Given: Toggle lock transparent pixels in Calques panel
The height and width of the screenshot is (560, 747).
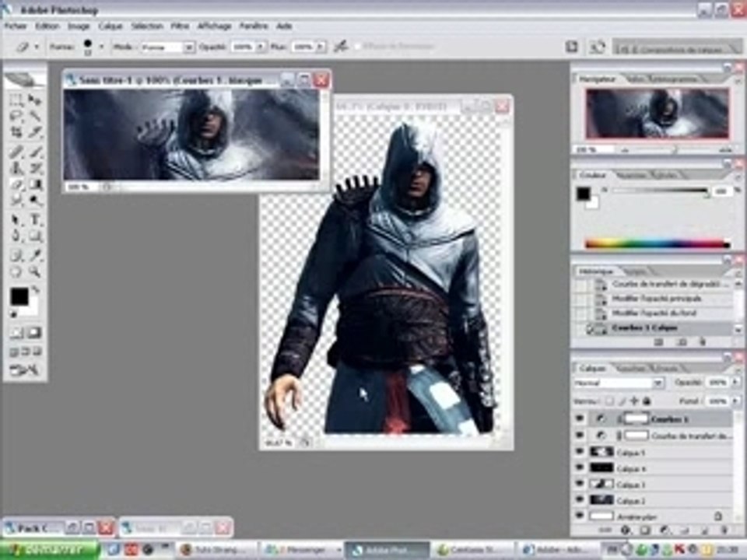Looking at the screenshot, I should pos(610,401).
